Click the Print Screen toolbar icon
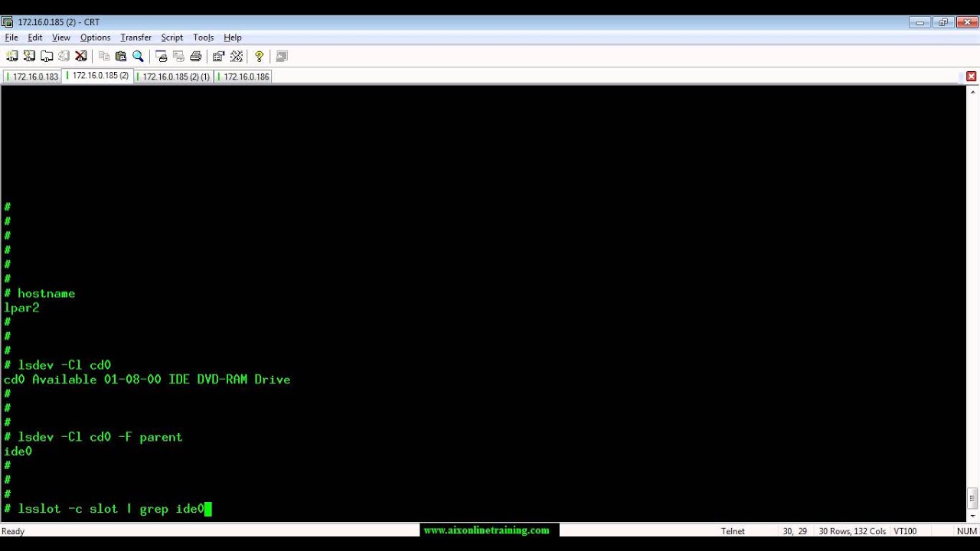The height and width of the screenshot is (551, 980). (x=161, y=56)
